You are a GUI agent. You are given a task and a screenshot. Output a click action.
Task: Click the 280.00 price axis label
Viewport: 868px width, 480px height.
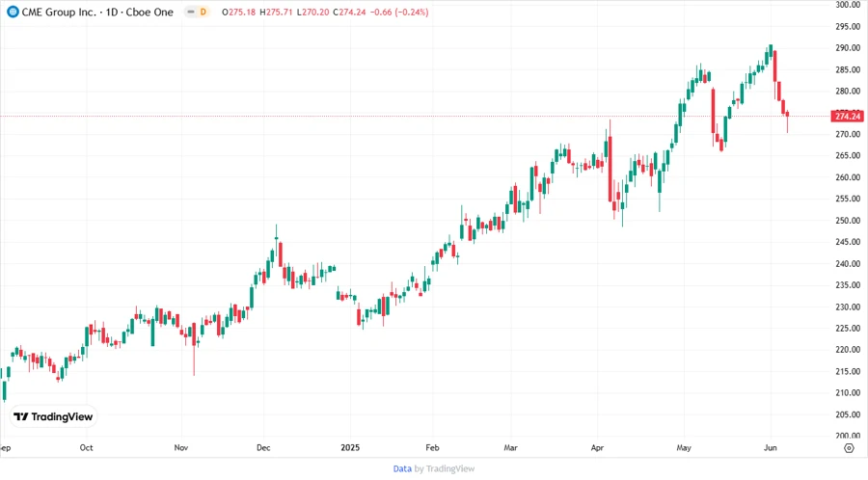(x=848, y=91)
